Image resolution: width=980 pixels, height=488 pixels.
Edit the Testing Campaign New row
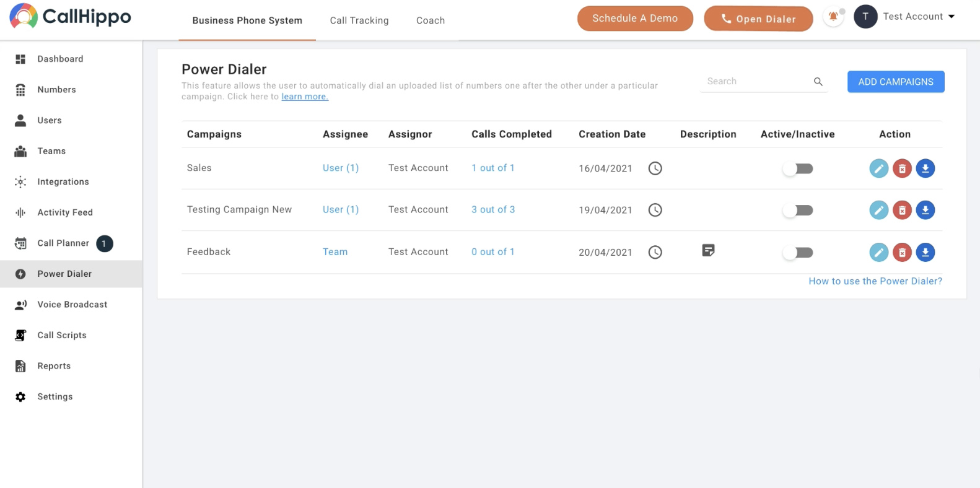(x=878, y=210)
